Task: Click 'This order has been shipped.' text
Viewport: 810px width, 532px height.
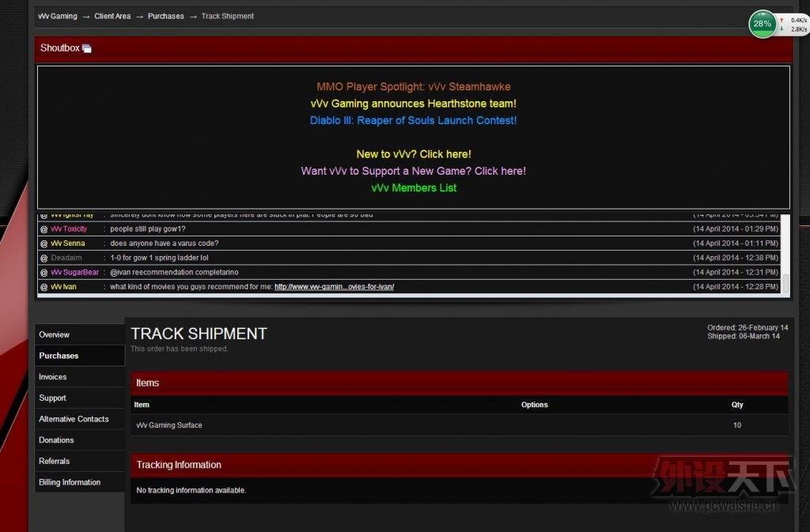Action: pyautogui.click(x=180, y=349)
